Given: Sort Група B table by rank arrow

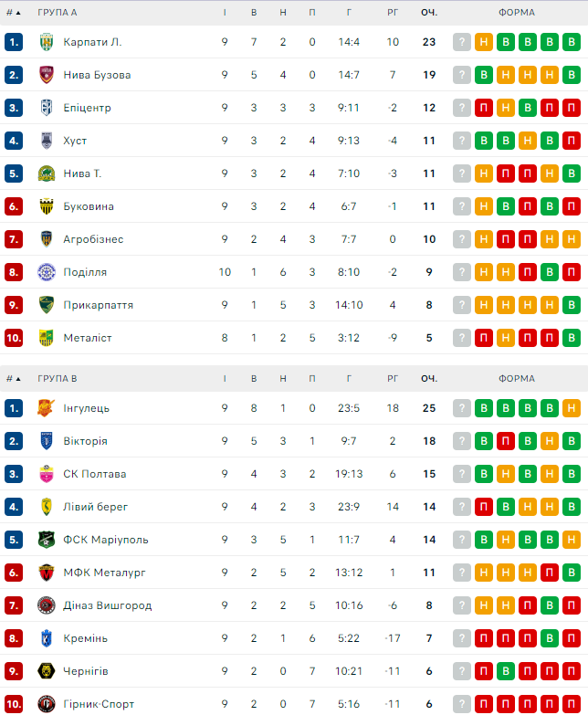Looking at the screenshot, I should (14, 379).
